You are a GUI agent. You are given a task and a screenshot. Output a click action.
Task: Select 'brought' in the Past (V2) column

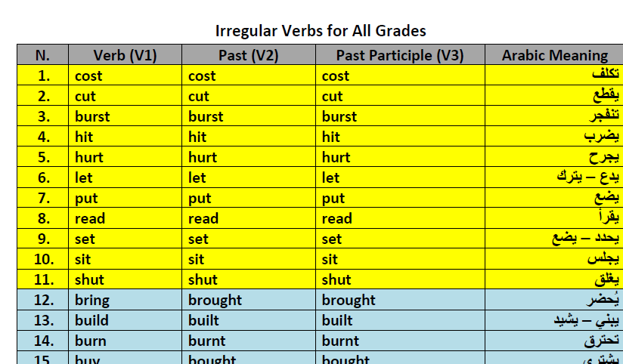coord(215,300)
